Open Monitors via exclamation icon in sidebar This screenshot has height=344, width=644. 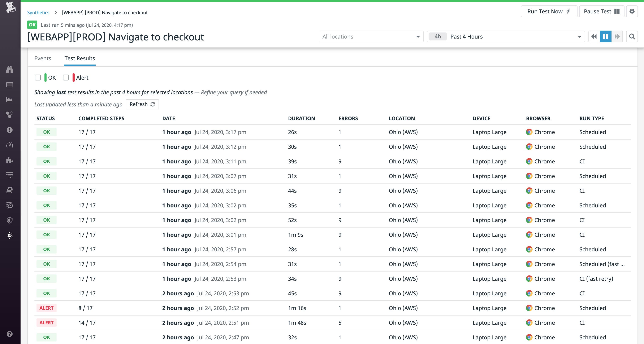click(x=10, y=130)
